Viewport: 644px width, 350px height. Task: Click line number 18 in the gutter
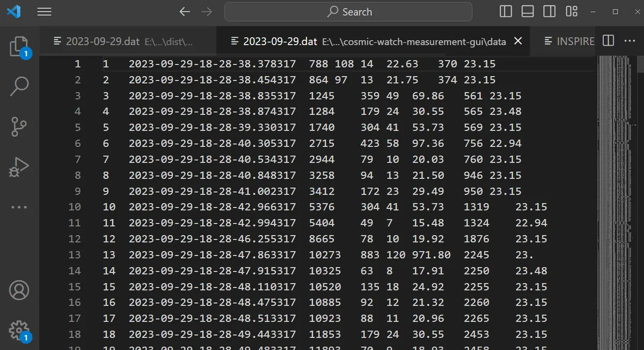[74, 334]
